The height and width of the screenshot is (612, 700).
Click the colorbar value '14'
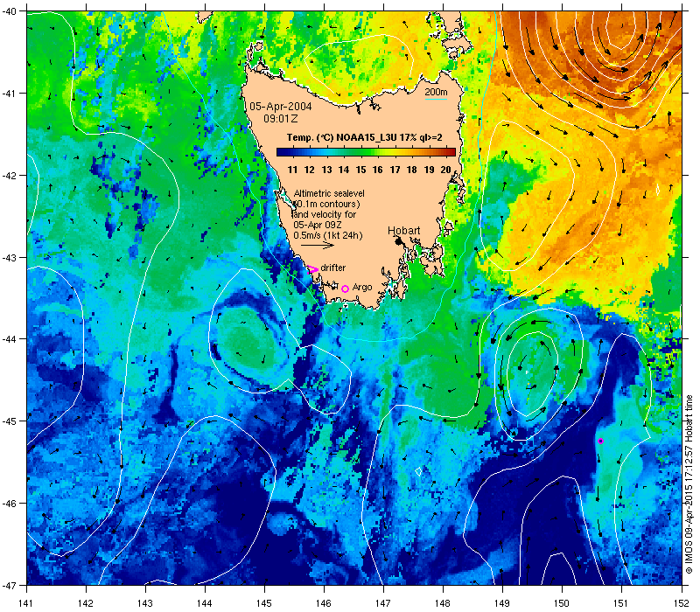[x=343, y=170]
